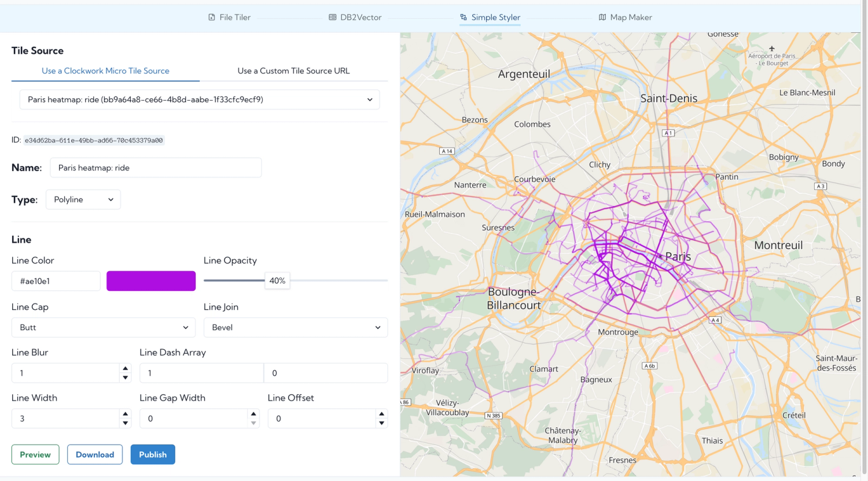The width and height of the screenshot is (868, 481).
Task: Click the Colombes label on the map
Action: tap(532, 124)
